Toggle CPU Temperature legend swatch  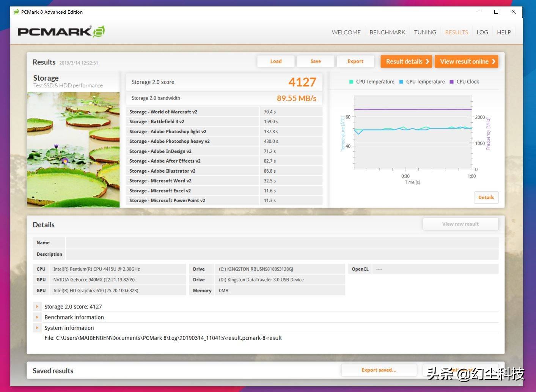pos(351,82)
